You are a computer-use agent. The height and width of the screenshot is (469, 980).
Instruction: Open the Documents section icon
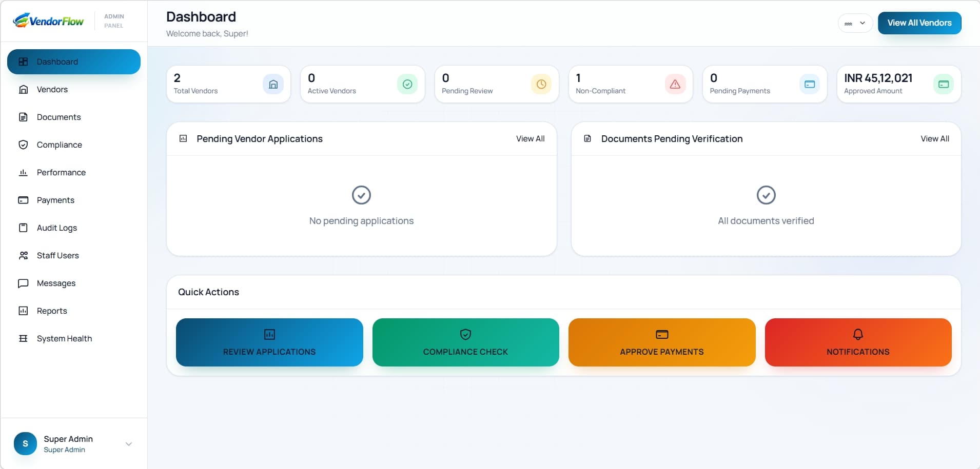coord(24,117)
